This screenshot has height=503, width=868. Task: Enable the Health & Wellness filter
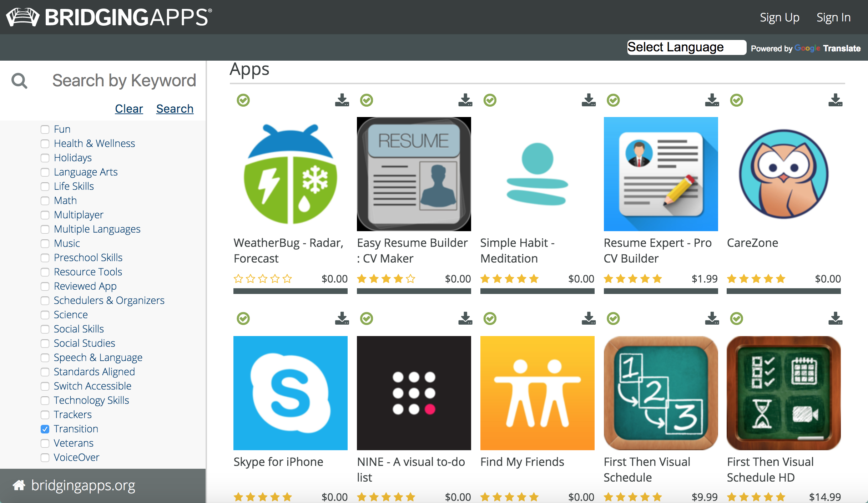click(45, 144)
